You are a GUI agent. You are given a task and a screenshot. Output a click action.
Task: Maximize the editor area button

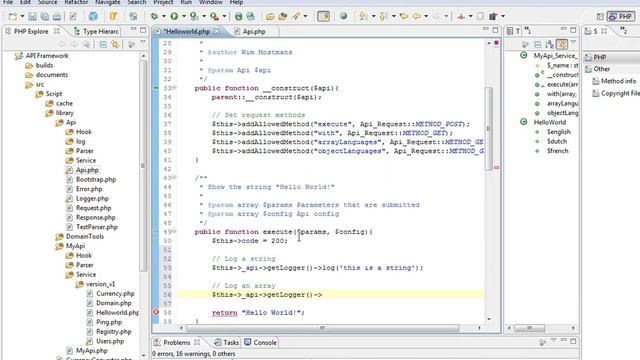point(495,30)
